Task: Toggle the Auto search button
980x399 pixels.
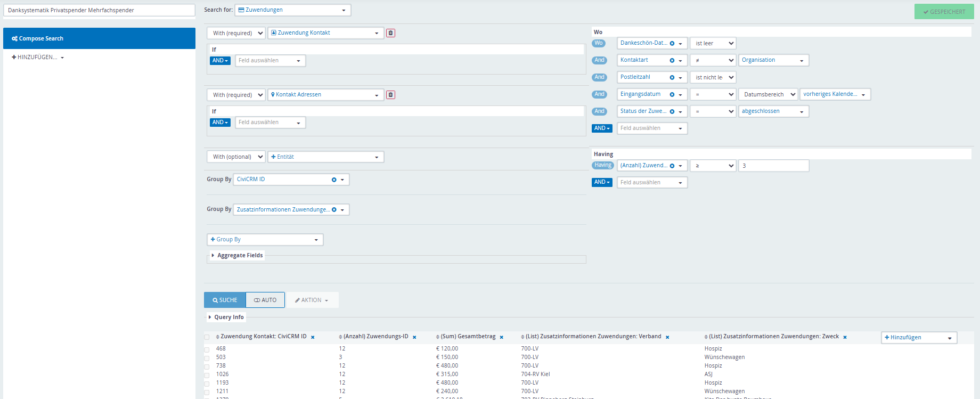Action: pos(265,300)
